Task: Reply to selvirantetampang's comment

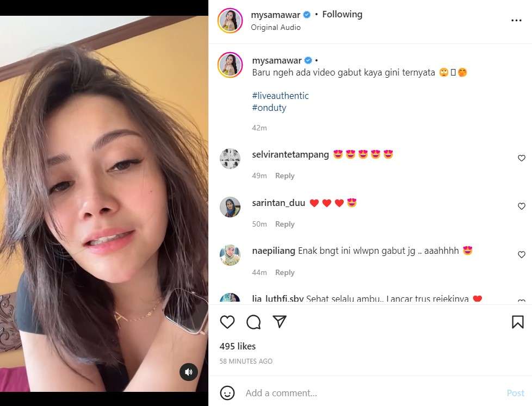Action: pyautogui.click(x=284, y=176)
